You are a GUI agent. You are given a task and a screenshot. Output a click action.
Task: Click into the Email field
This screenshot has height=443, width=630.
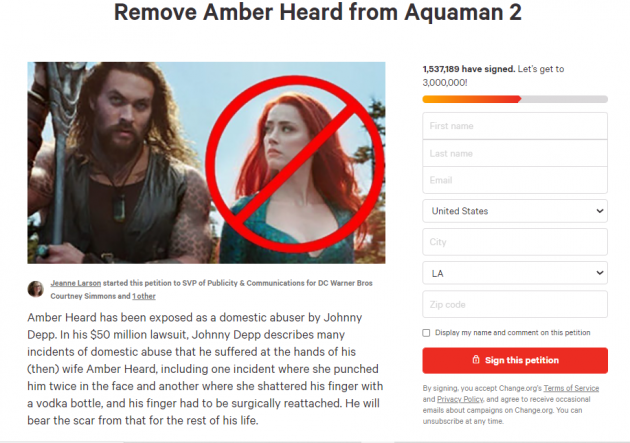click(x=515, y=180)
